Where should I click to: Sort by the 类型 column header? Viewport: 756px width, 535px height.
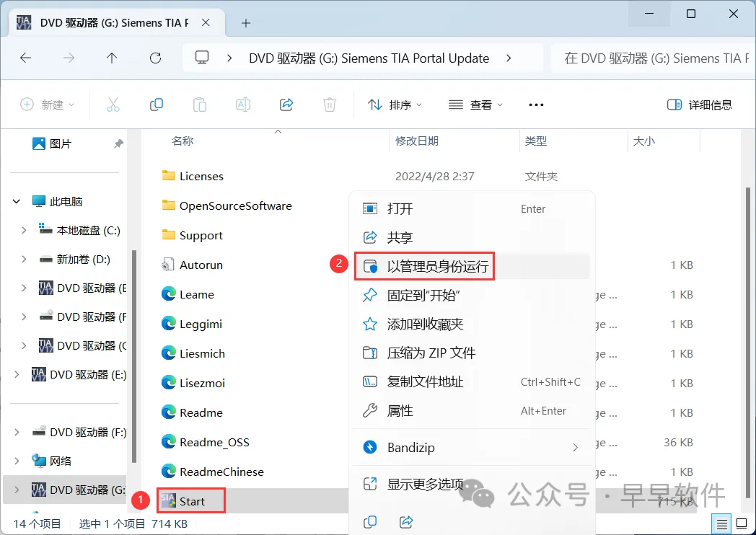(536, 141)
